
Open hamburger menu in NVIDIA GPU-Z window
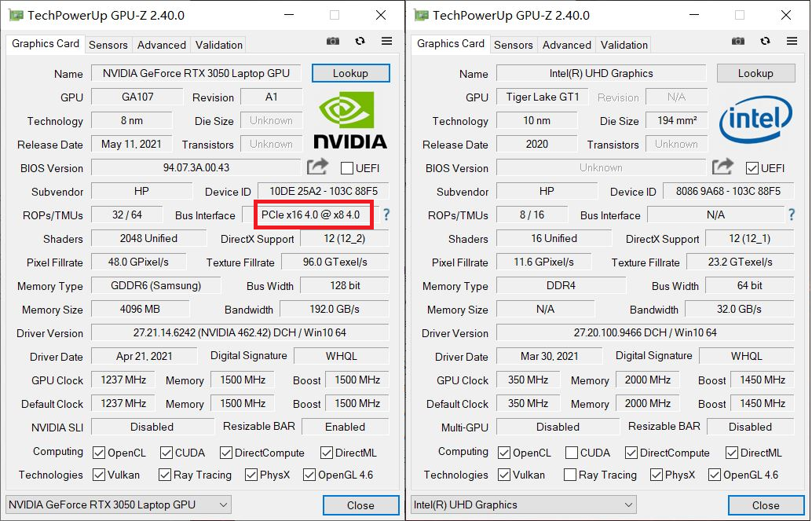coord(387,41)
